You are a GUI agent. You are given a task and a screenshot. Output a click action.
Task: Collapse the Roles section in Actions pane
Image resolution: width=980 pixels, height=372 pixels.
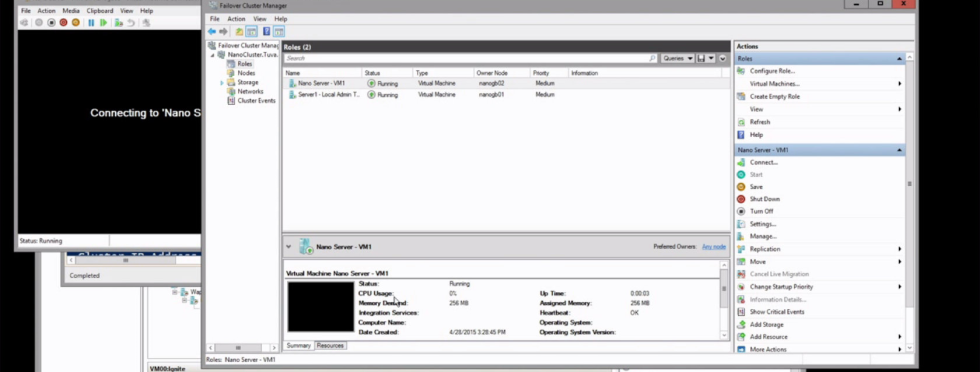click(899, 59)
